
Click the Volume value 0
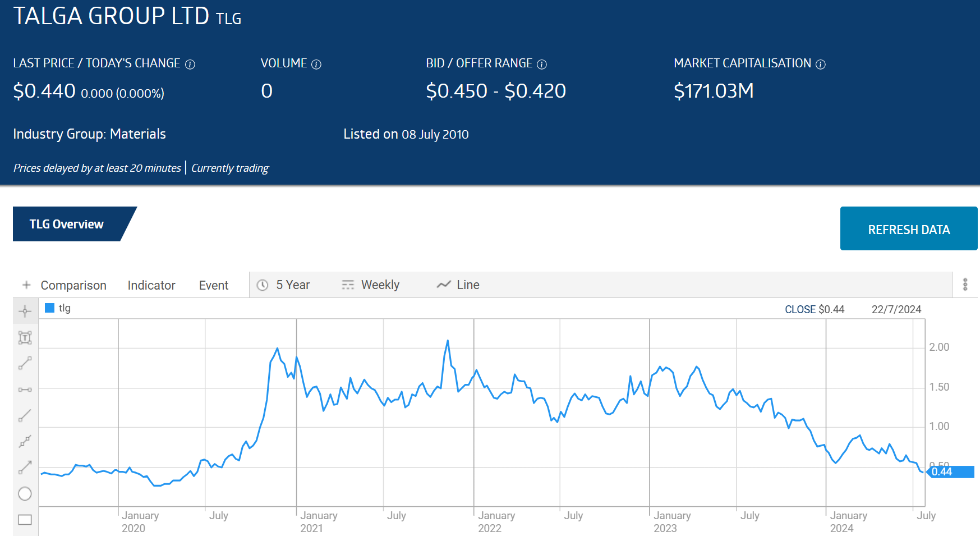(266, 91)
